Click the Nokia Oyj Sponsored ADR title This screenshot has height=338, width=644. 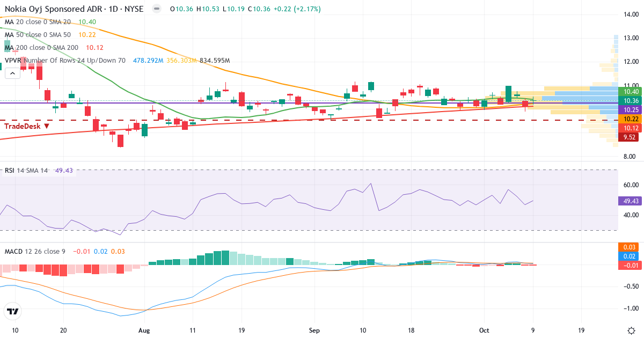74,9
